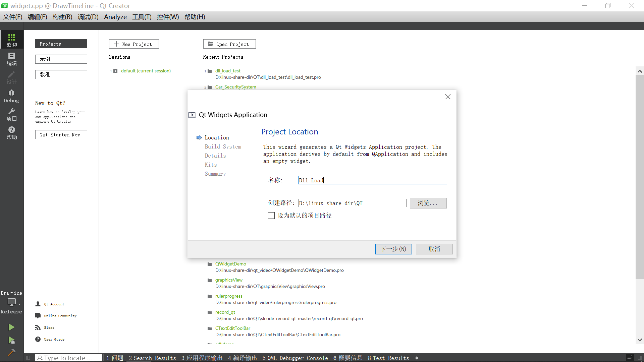The height and width of the screenshot is (362, 644).
Task: Open the Projects (项目) wrench icon
Action: [12, 114]
